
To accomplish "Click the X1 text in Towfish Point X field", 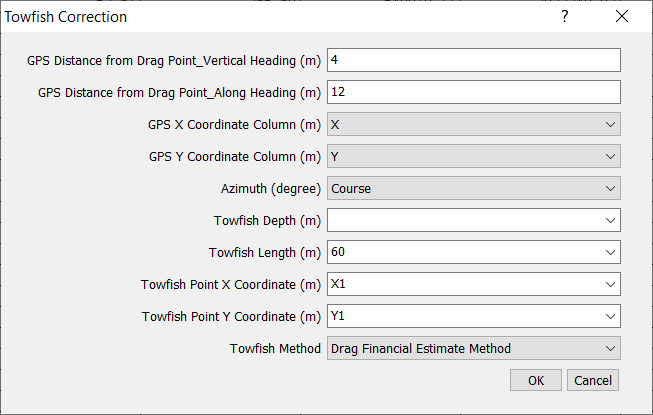I will coord(338,284).
